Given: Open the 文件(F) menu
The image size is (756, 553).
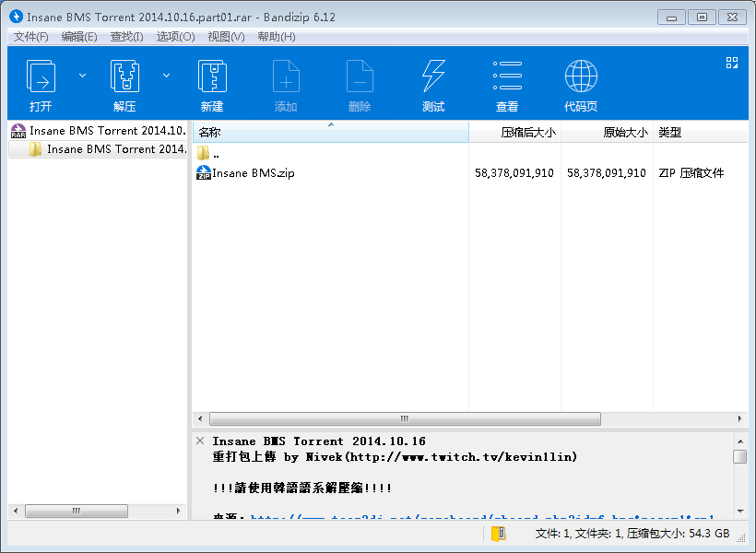Looking at the screenshot, I should [30, 37].
